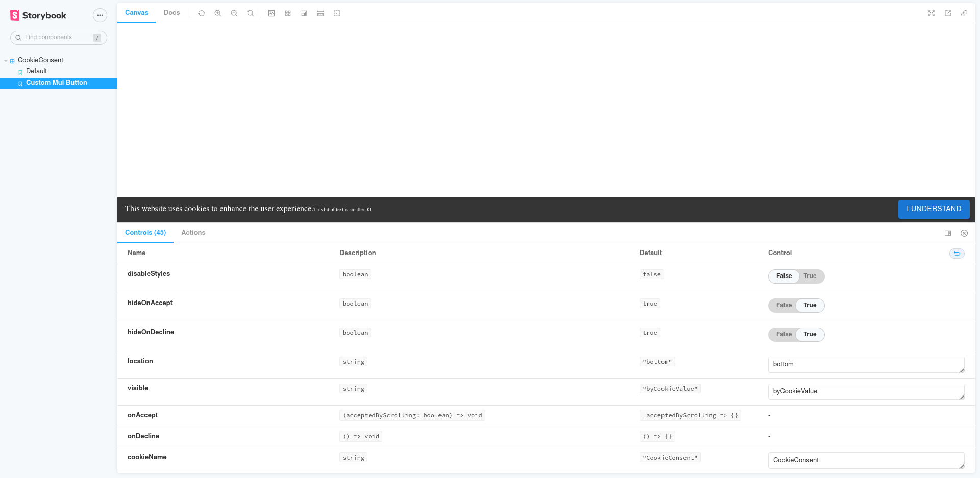Switch to the Docs tab
This screenshot has width=980, height=478.
click(171, 13)
